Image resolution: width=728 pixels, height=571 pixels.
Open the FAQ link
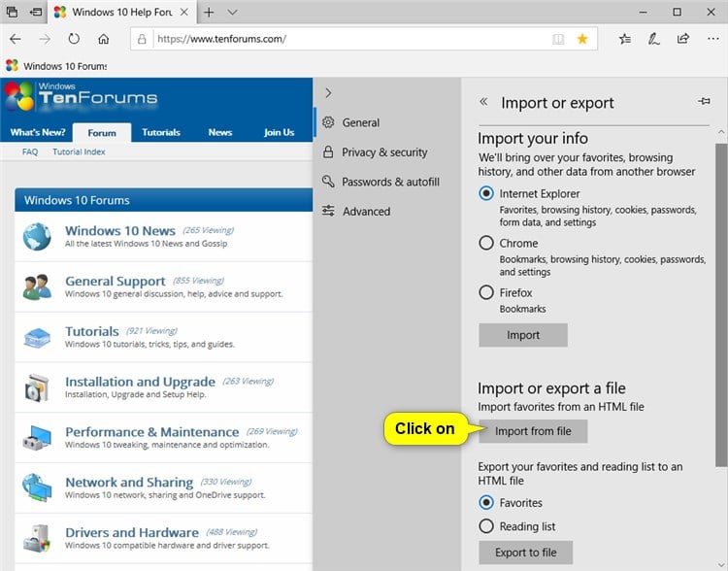pyautogui.click(x=30, y=151)
